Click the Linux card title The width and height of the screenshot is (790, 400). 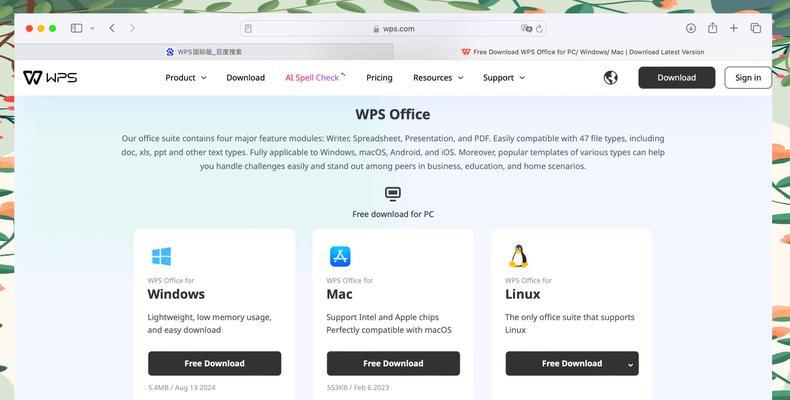point(522,294)
